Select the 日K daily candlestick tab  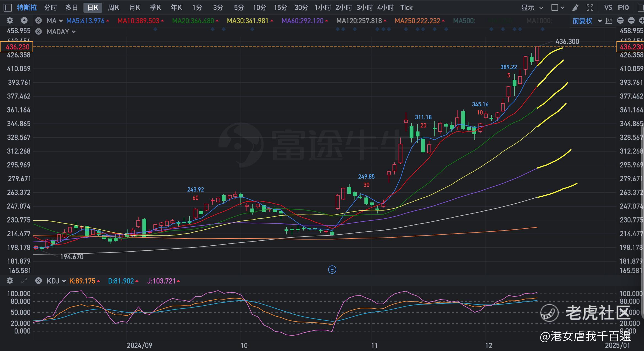tap(93, 8)
